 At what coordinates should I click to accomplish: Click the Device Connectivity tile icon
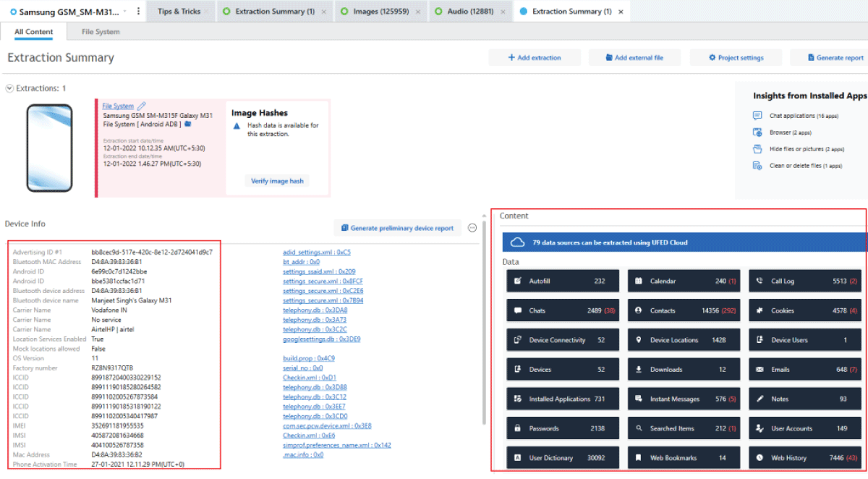point(517,340)
